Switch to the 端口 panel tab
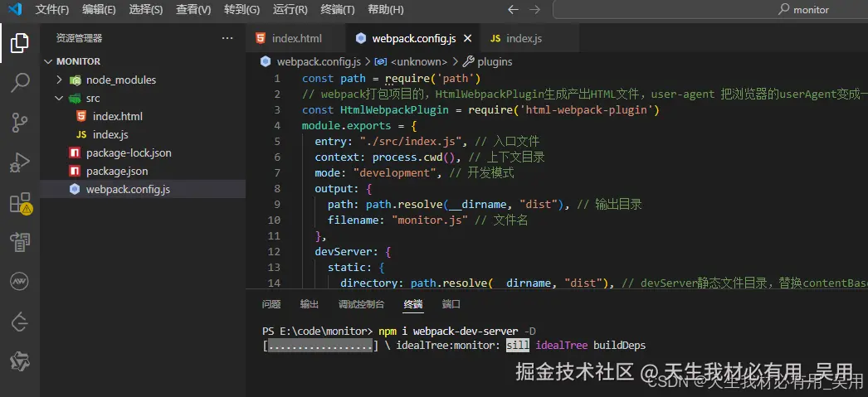868x397 pixels. (451, 304)
